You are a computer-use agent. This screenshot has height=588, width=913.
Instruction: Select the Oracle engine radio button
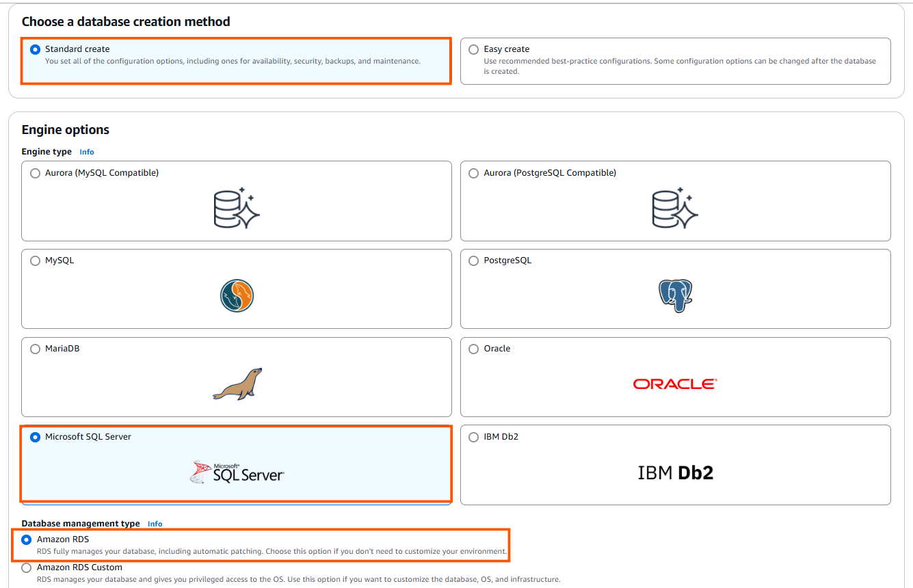473,349
